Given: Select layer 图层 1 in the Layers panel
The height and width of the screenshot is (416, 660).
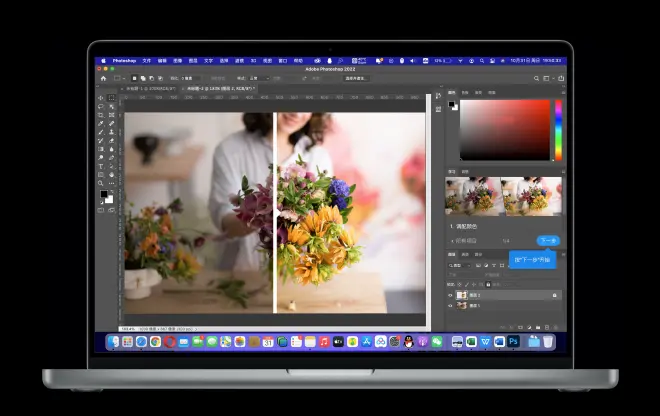Looking at the screenshot, I should [x=504, y=306].
